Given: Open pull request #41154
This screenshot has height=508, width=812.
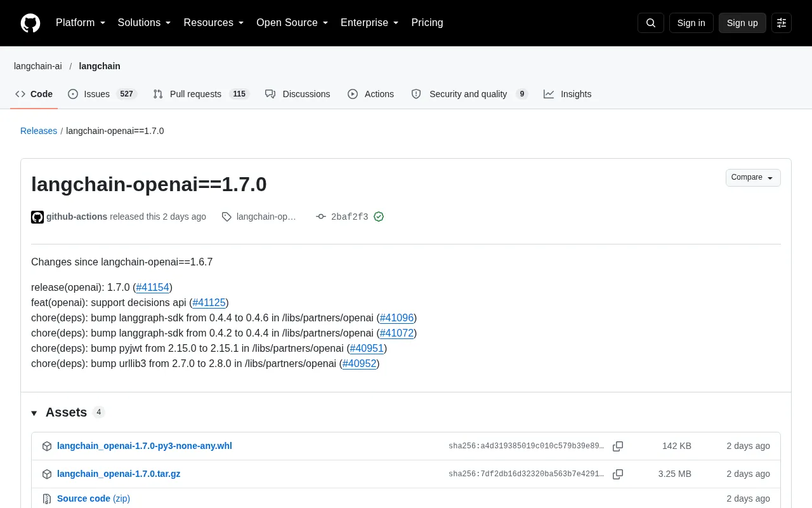Looking at the screenshot, I should click(153, 288).
